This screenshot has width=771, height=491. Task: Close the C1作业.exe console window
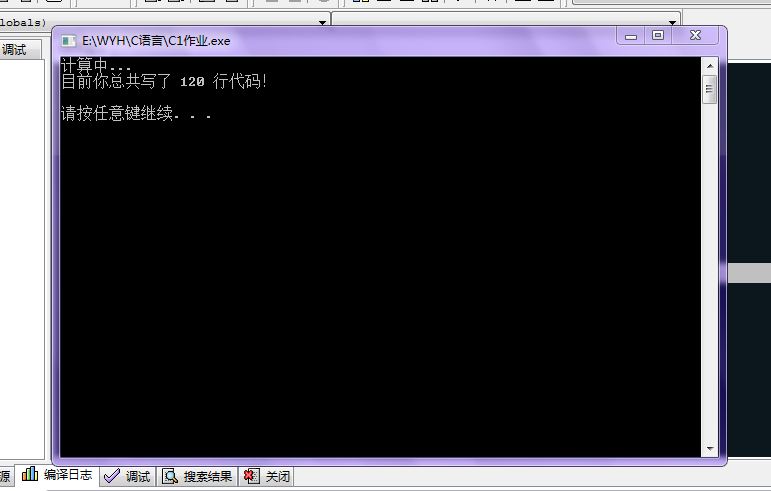coord(696,36)
